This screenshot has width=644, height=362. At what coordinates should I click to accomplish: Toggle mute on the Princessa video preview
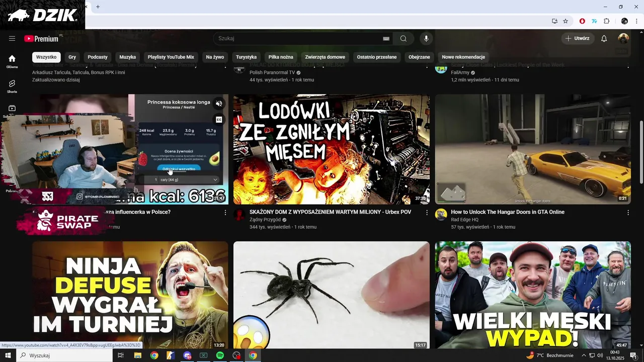point(219,104)
